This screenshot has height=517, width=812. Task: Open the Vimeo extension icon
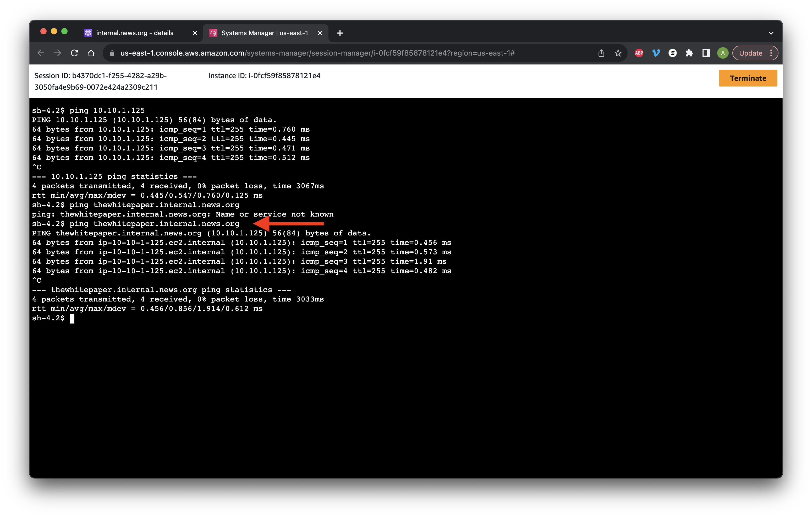[656, 53]
